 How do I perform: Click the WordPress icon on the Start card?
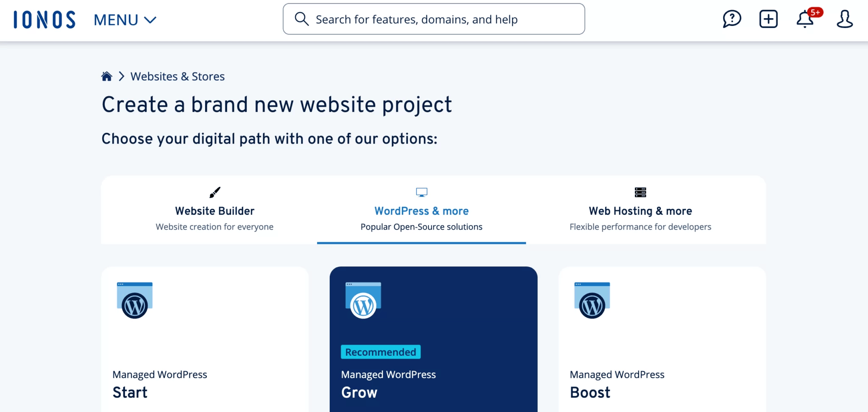[x=135, y=301]
